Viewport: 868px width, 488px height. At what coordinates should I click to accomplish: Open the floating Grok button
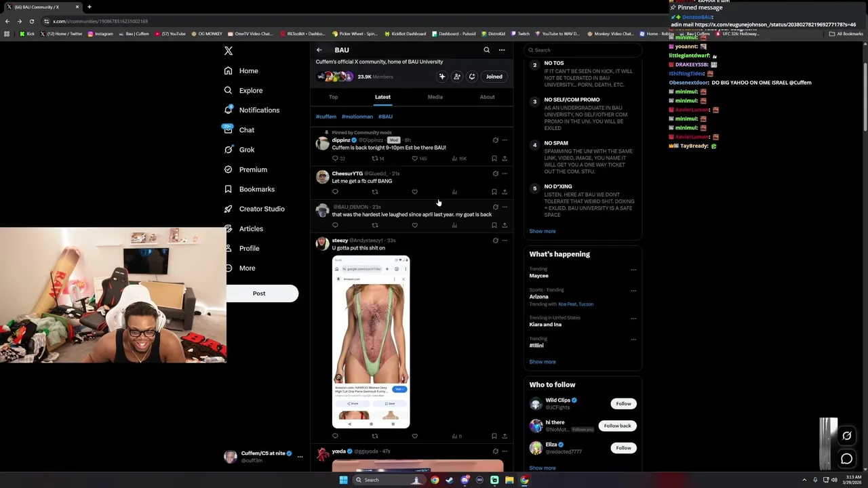pos(846,436)
